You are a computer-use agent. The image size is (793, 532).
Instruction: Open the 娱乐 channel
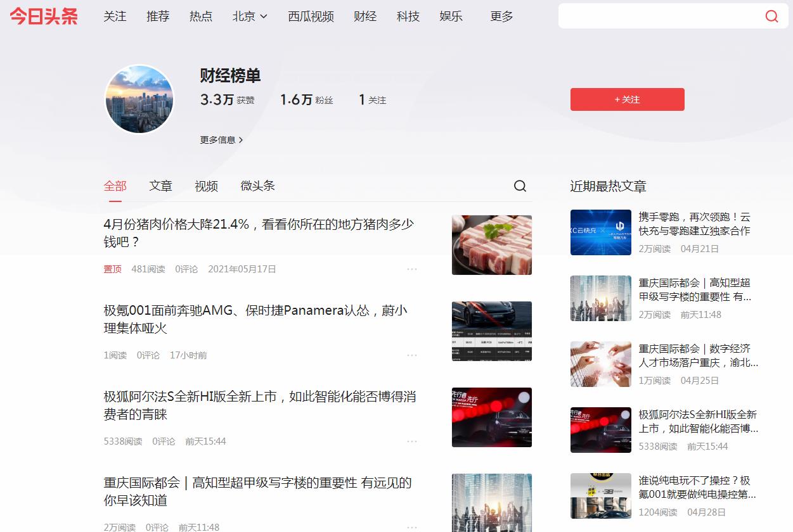tap(451, 16)
